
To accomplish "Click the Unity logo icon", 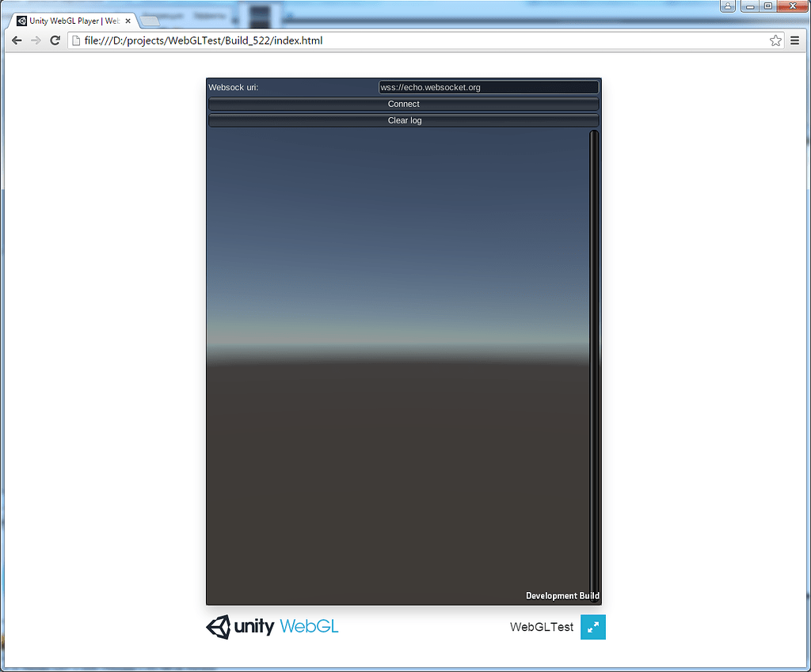I will point(219,627).
